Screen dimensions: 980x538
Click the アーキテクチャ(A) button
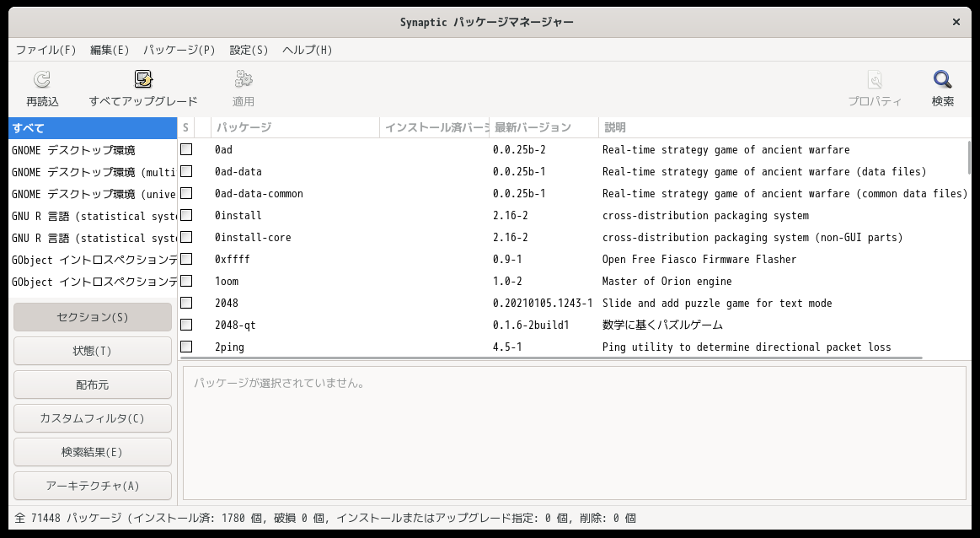[x=93, y=486]
